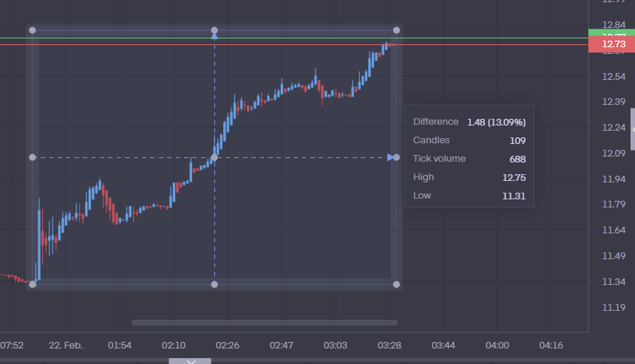The image size is (635, 364).
Task: Click the top-left measurement box handle
Action: [32, 30]
